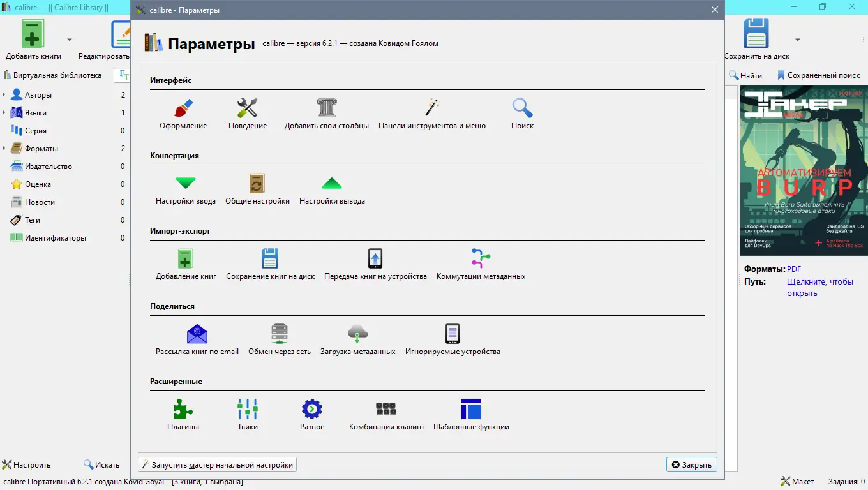Open Добавить свои столбцы settings

click(x=327, y=114)
